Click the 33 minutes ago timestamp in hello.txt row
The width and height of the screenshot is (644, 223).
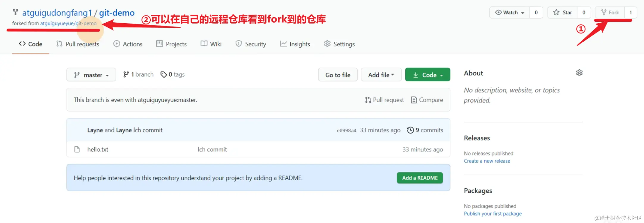(x=423, y=149)
